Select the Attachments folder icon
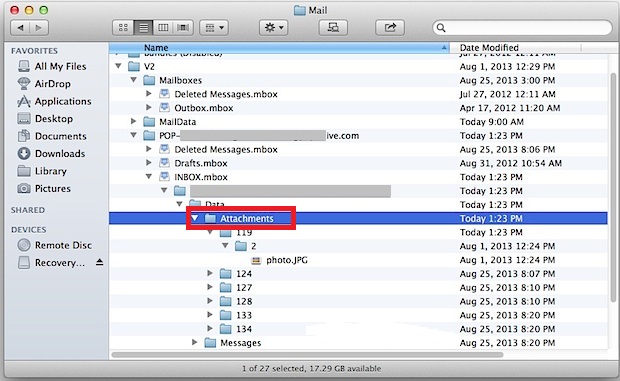The width and height of the screenshot is (620, 381). click(x=210, y=219)
